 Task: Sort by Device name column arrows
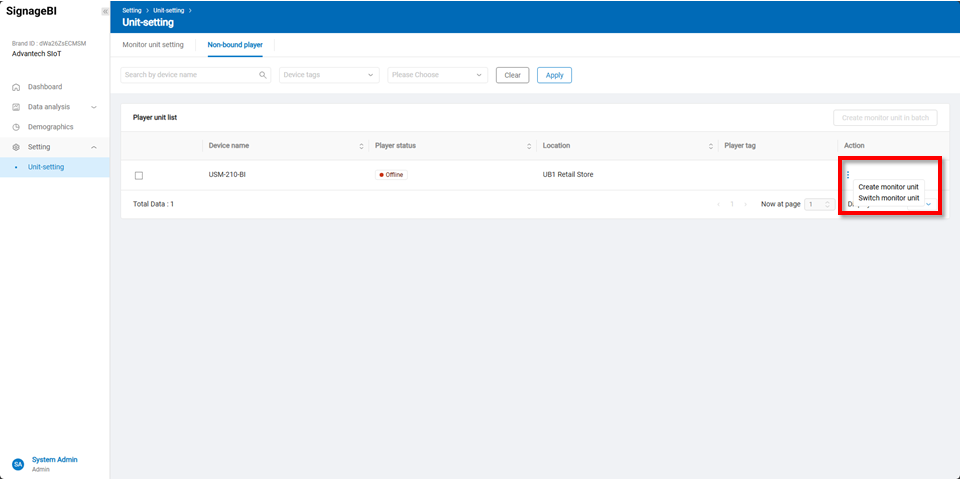click(x=361, y=146)
